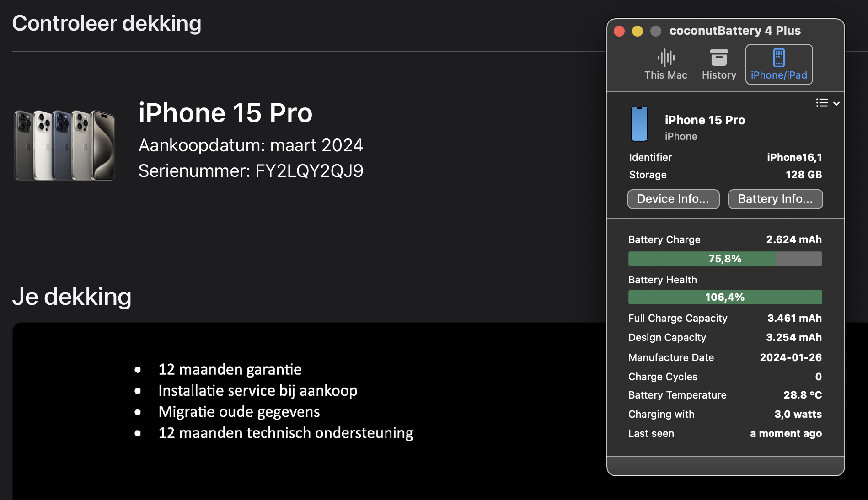Click the iPhone 15 Pro name in coconutBattery
Screen dimensions: 868x500
tap(705, 120)
